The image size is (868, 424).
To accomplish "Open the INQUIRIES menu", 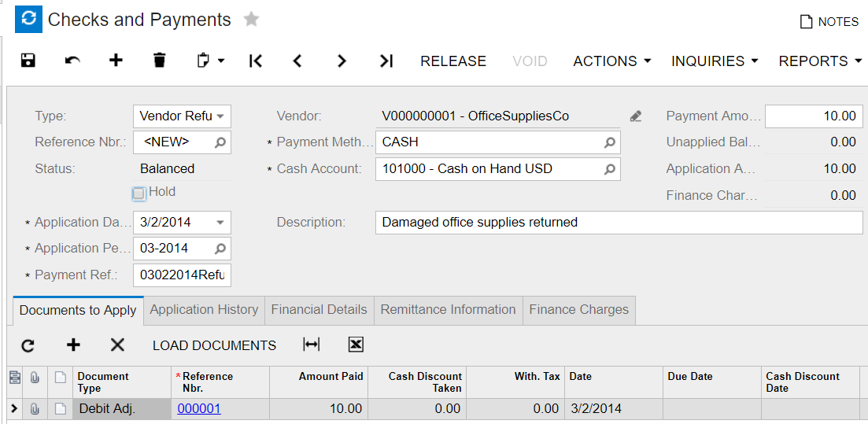I will pos(715,61).
